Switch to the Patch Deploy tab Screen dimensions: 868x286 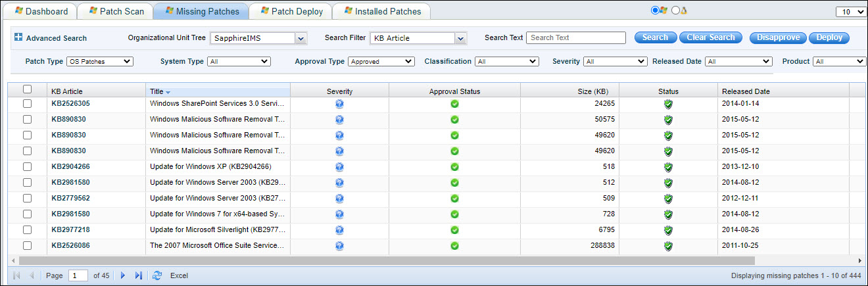coord(291,11)
